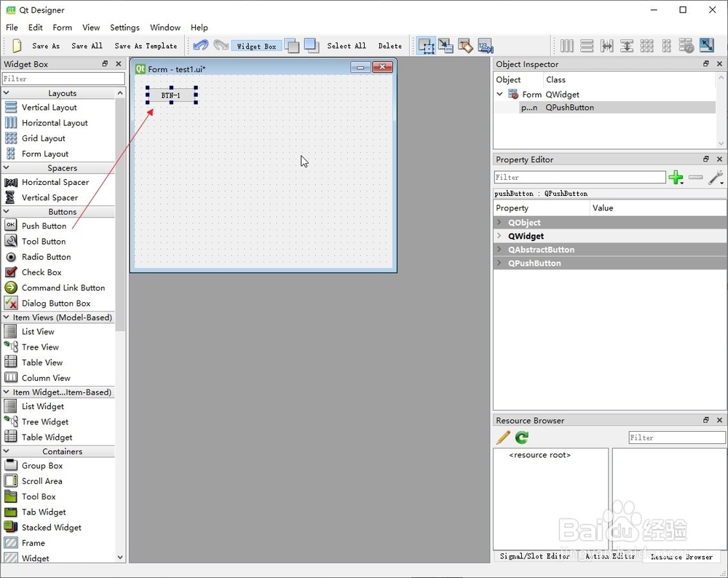Open the Form menu
This screenshot has height=578, width=728.
62,28
